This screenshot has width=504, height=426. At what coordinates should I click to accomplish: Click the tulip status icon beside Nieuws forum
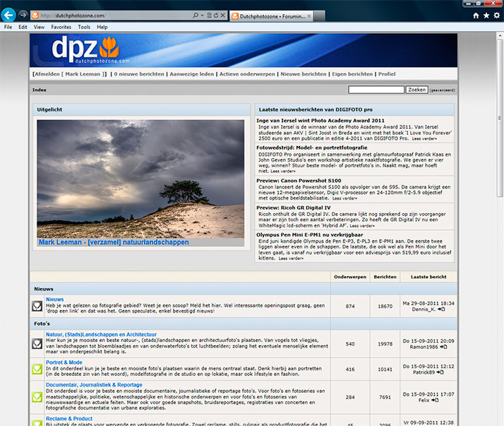coord(37,306)
